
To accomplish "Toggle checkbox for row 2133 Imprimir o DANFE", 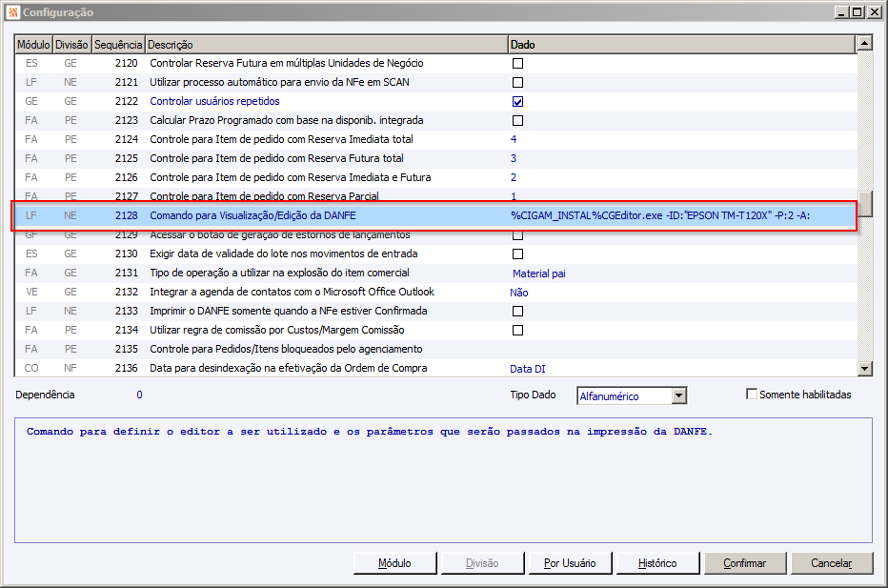I will tap(517, 312).
